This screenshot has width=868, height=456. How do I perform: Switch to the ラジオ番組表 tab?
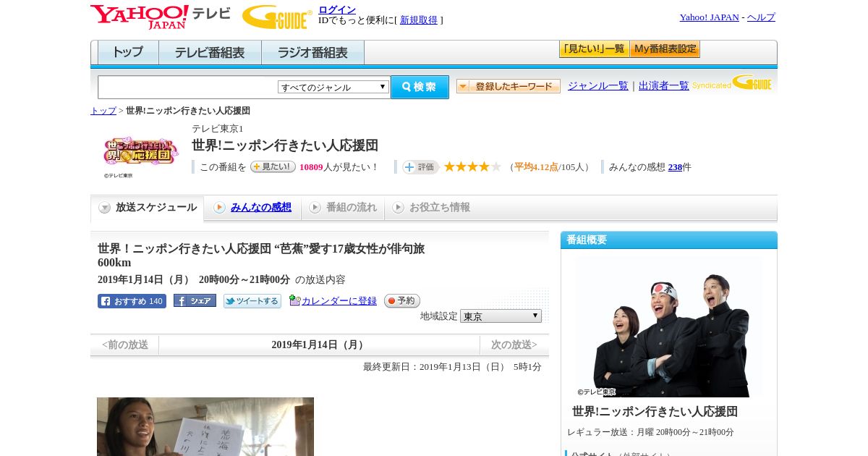pyautogui.click(x=312, y=53)
